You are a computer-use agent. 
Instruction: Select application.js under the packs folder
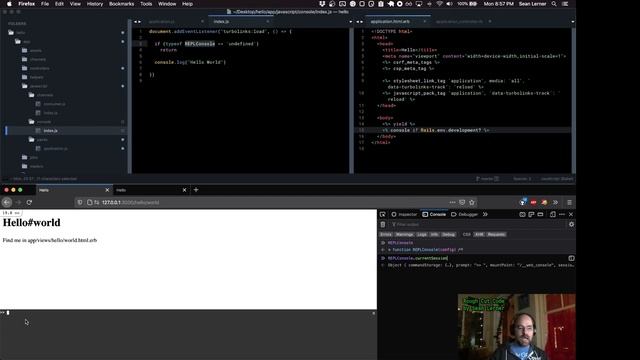pos(55,149)
